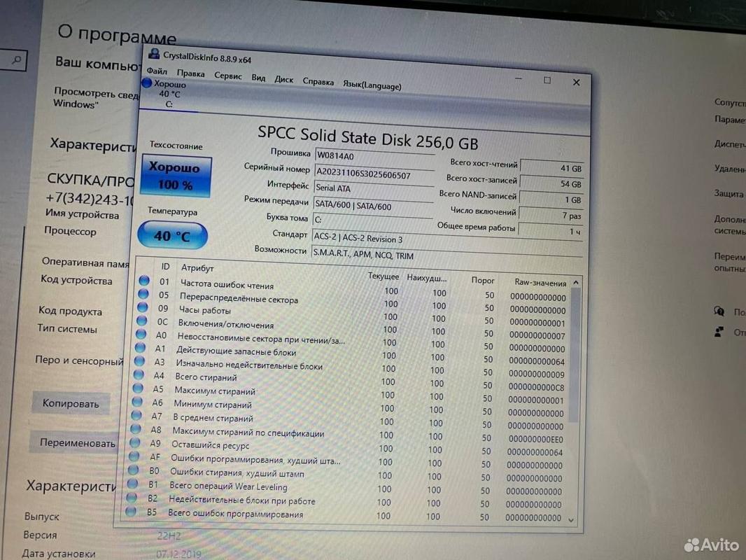Image resolution: width=746 pixels, height=560 pixels.
Task: Click the Интерфейс field Serial ATA
Action: tap(373, 189)
